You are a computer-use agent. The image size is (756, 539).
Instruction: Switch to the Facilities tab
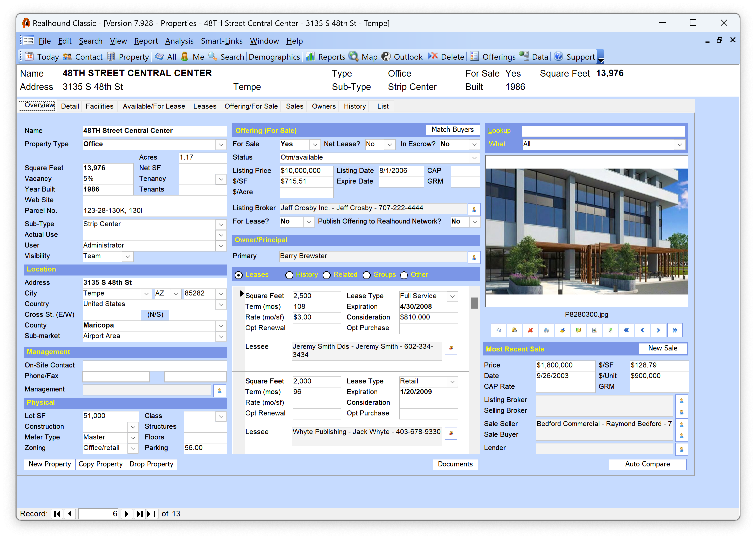click(99, 106)
